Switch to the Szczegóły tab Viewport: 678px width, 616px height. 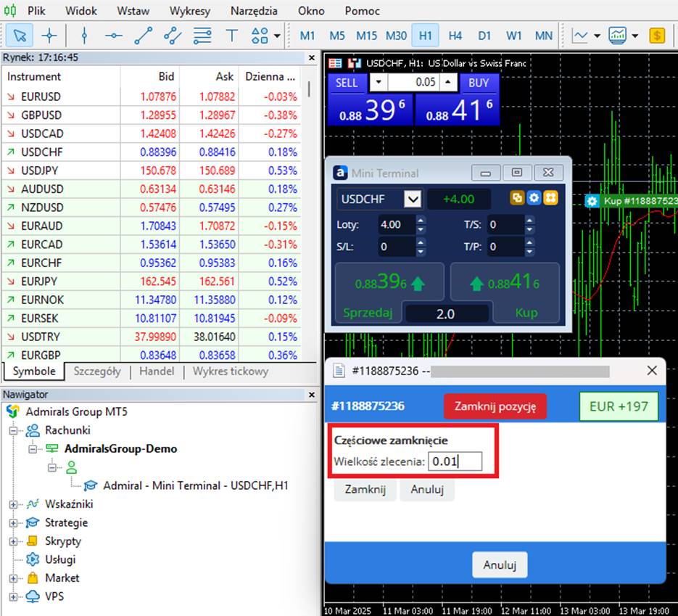click(x=97, y=371)
